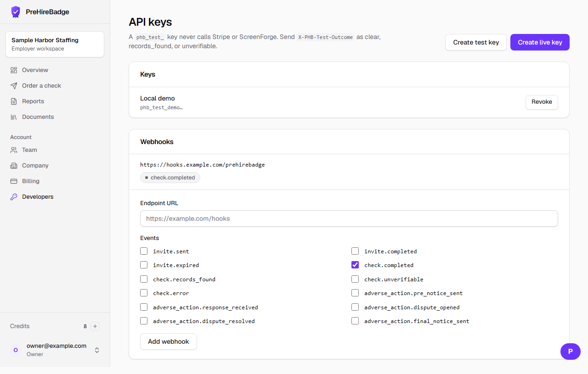Viewport: 588px width, 374px height.
Task: Enable the invite.completed event checkbox
Action: [355, 251]
